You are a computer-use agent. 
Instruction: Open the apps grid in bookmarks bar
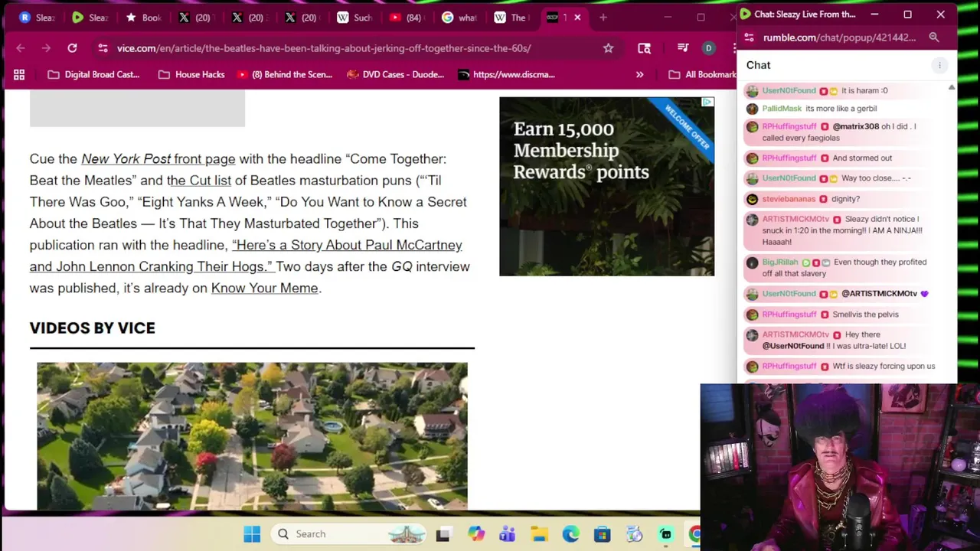[x=19, y=74]
